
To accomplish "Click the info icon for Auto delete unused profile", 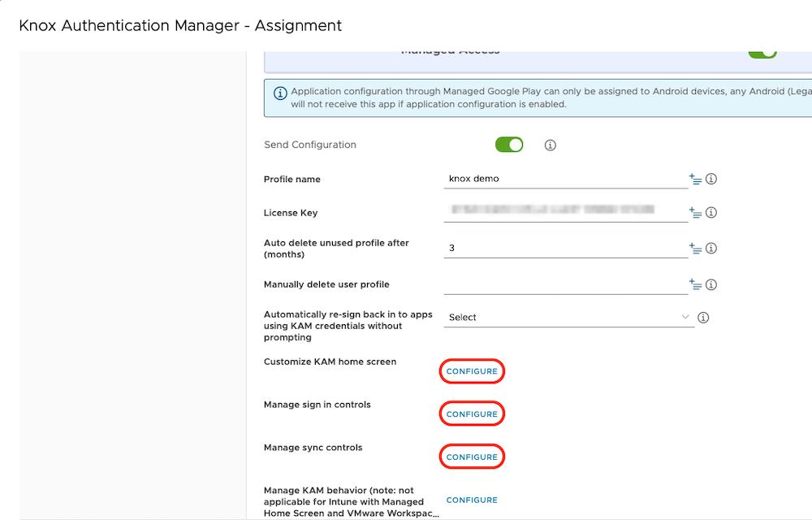I will [x=711, y=248].
